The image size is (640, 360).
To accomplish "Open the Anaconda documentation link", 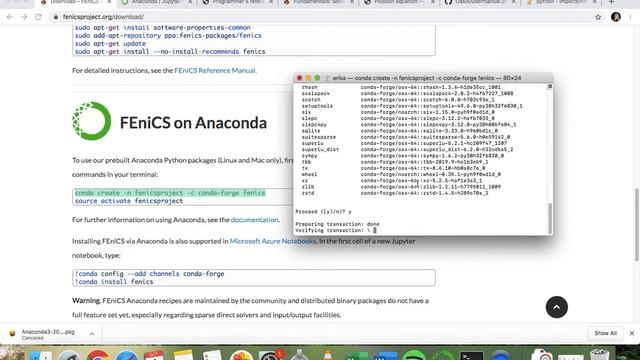I will point(255,220).
